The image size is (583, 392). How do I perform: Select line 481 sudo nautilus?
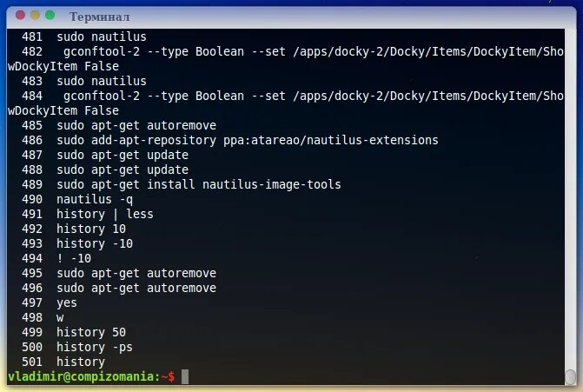tap(84, 37)
